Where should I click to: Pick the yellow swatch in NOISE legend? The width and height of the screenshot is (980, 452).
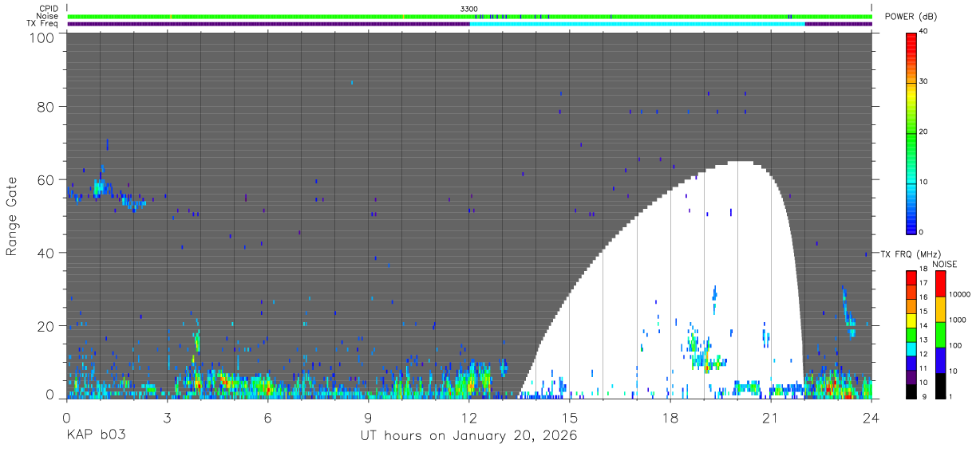click(940, 309)
